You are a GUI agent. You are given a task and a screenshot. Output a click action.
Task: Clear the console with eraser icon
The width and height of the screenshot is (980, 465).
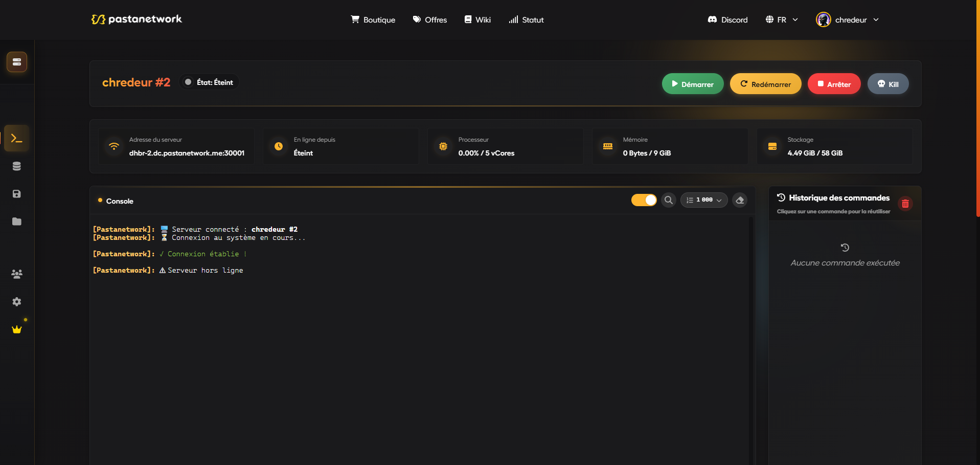pos(740,200)
